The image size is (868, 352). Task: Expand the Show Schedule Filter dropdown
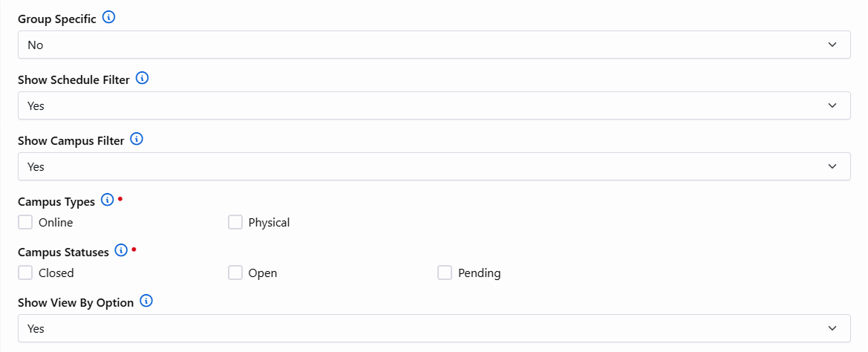point(434,105)
